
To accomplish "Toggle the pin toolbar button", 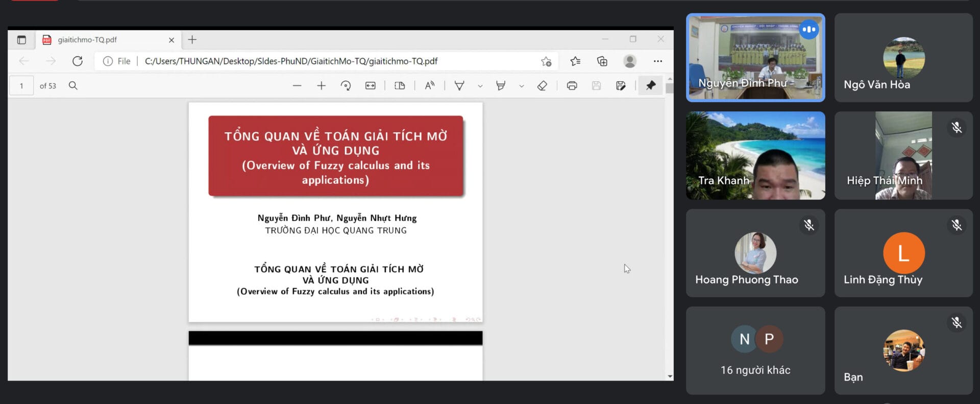I will pyautogui.click(x=651, y=86).
